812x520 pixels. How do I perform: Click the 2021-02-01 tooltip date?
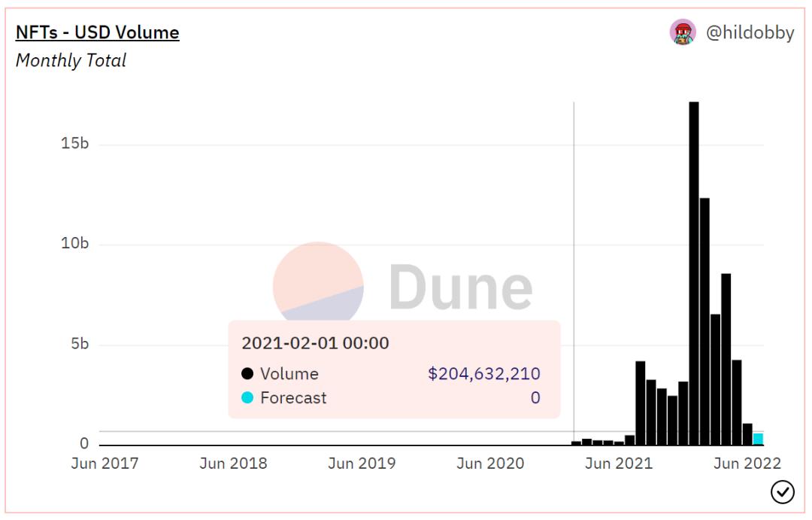pos(315,343)
